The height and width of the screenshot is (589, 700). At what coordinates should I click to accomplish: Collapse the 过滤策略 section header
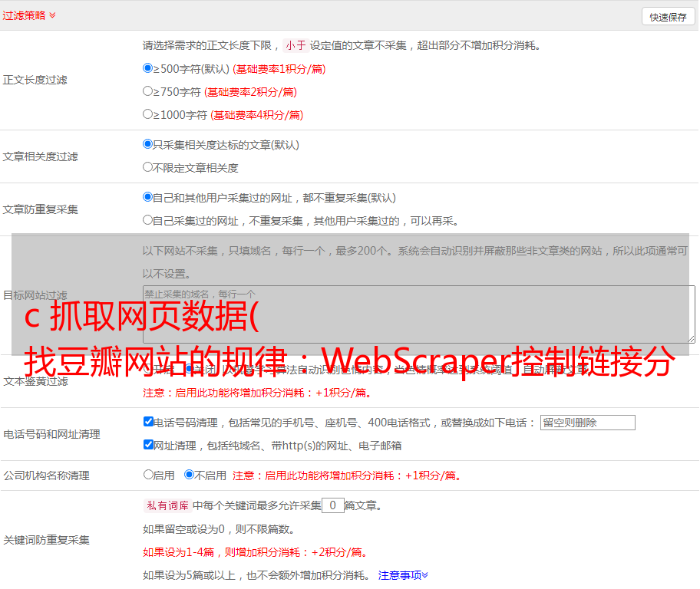(x=29, y=15)
